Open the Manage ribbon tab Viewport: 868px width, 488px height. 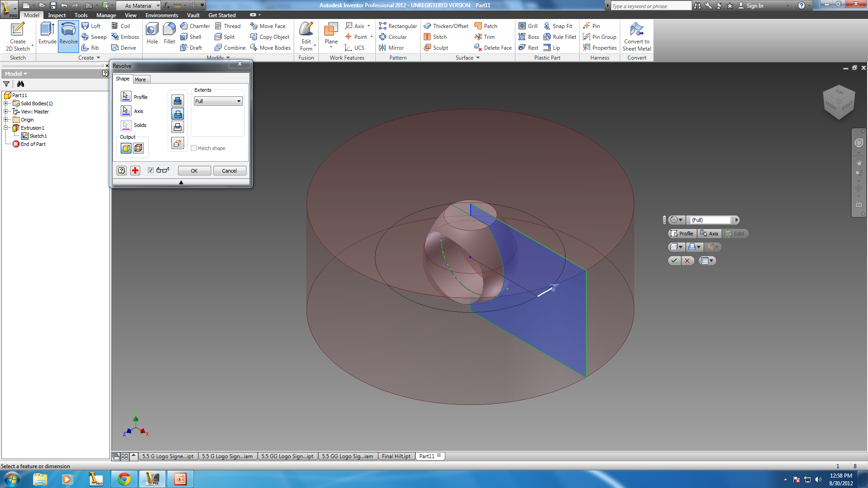(x=106, y=15)
